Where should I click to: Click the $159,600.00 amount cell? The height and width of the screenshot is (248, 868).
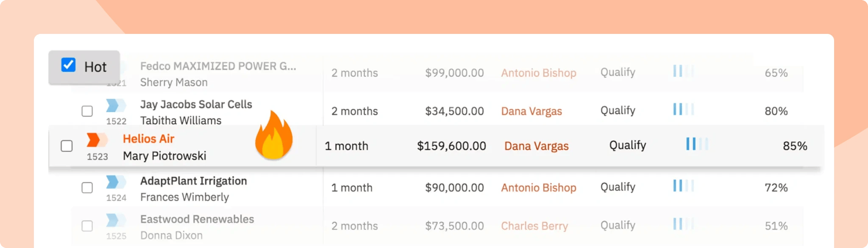[451, 146]
